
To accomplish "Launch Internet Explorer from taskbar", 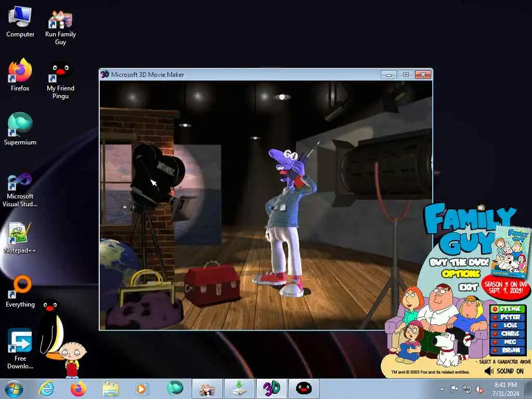I will (46, 389).
